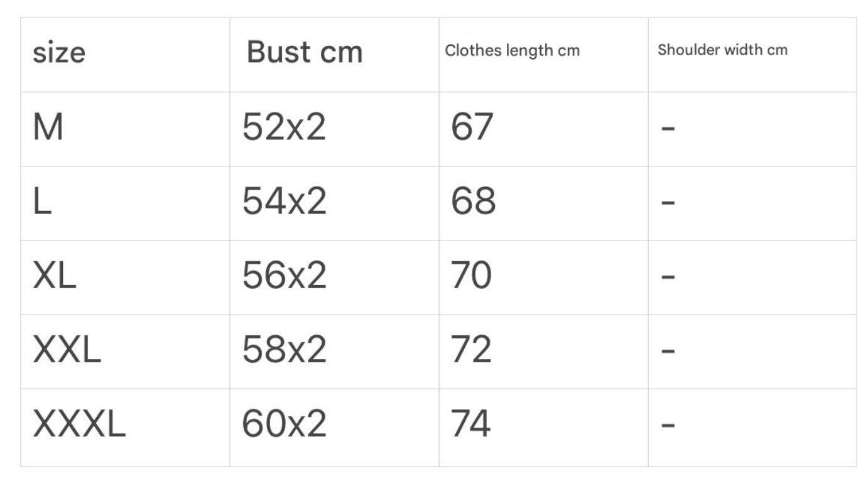Click the "Clothes length cm" header
The height and width of the screenshot is (481, 868).
512,51
